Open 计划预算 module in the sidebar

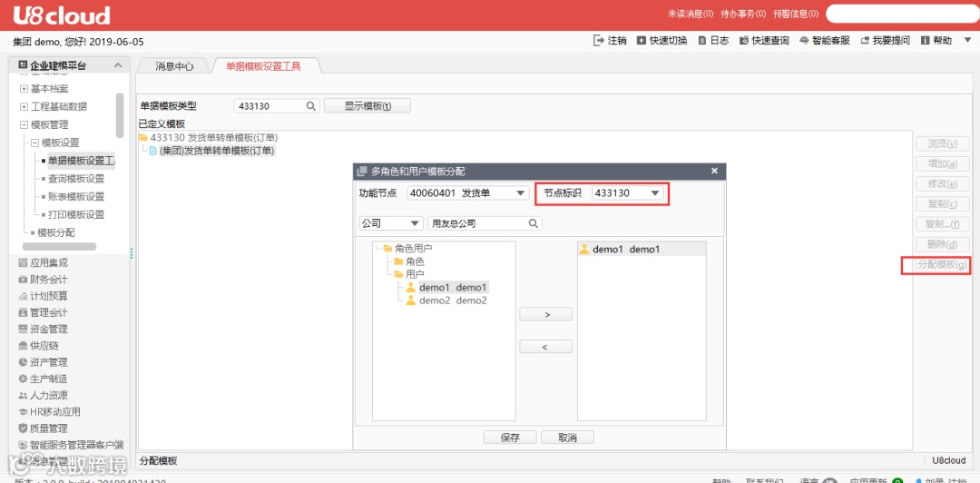44,296
